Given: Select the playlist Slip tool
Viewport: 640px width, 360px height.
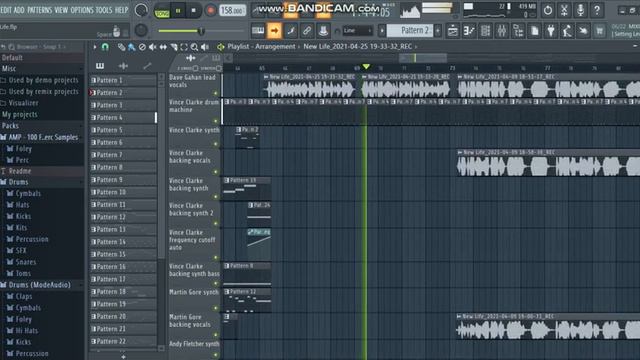Looking at the screenshot, I should click(163, 47).
